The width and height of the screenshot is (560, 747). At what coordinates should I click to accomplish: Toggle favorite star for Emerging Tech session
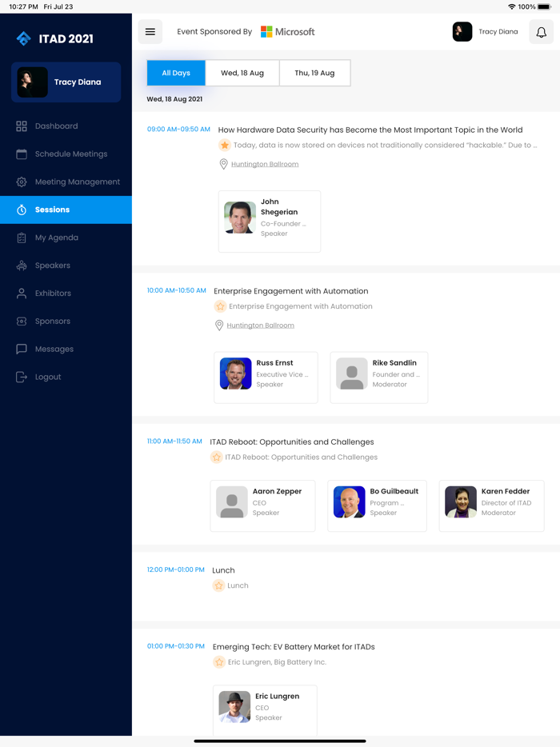(219, 662)
